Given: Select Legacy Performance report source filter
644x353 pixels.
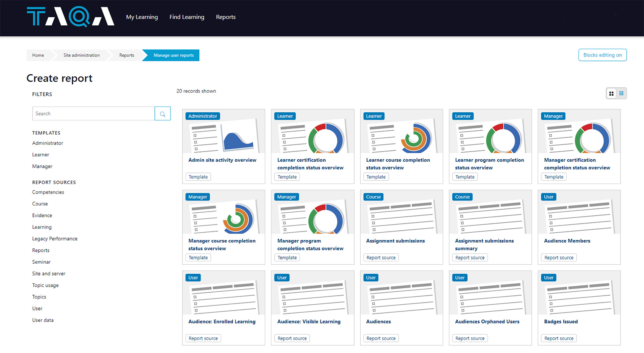Looking at the screenshot, I should tap(55, 239).
